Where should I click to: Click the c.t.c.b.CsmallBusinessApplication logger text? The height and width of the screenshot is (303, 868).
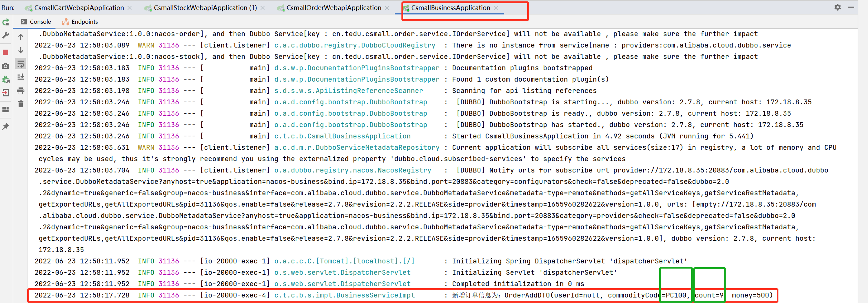343,136
